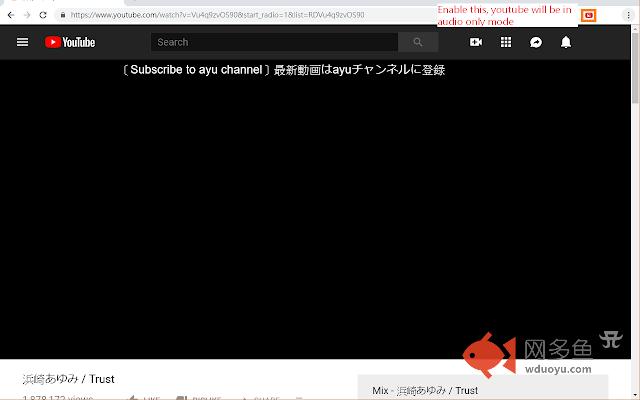Go back with the browser back arrow
The width and height of the screenshot is (640, 400).
coord(11,15)
